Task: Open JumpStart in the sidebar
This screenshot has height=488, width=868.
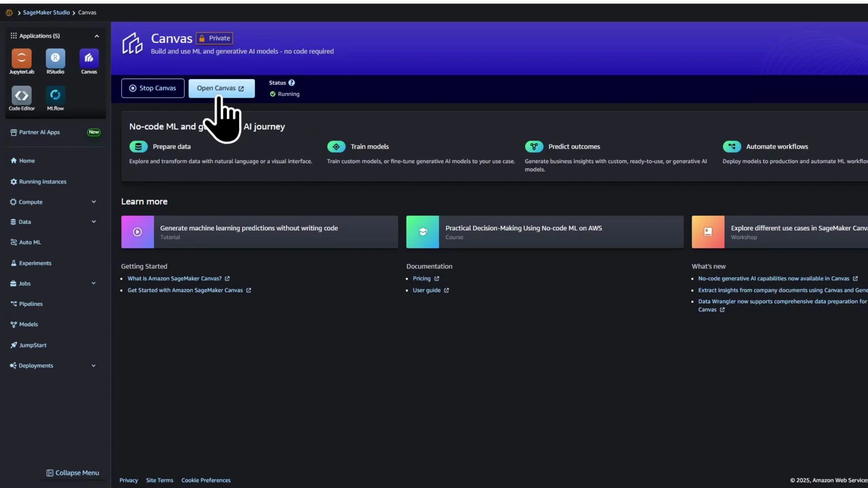Action: (x=33, y=345)
